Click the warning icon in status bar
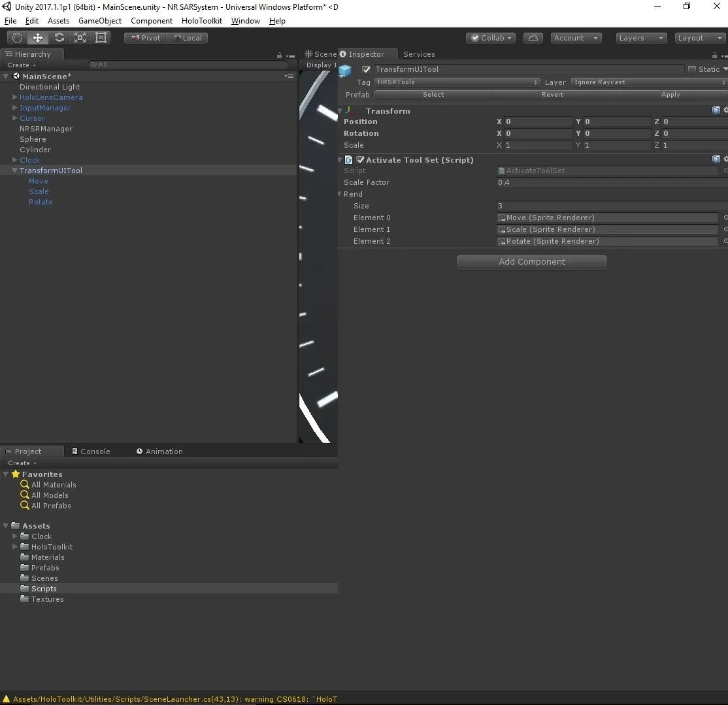728x705 pixels. pos(6,699)
